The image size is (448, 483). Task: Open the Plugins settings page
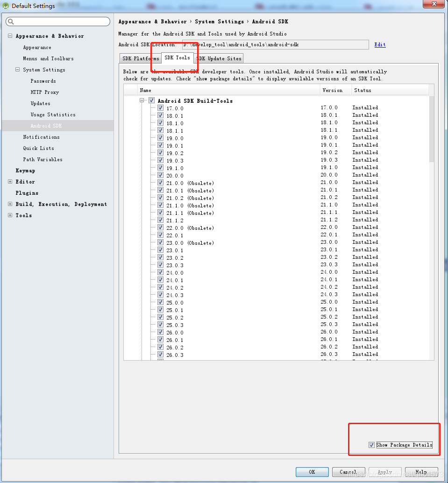coord(27,193)
